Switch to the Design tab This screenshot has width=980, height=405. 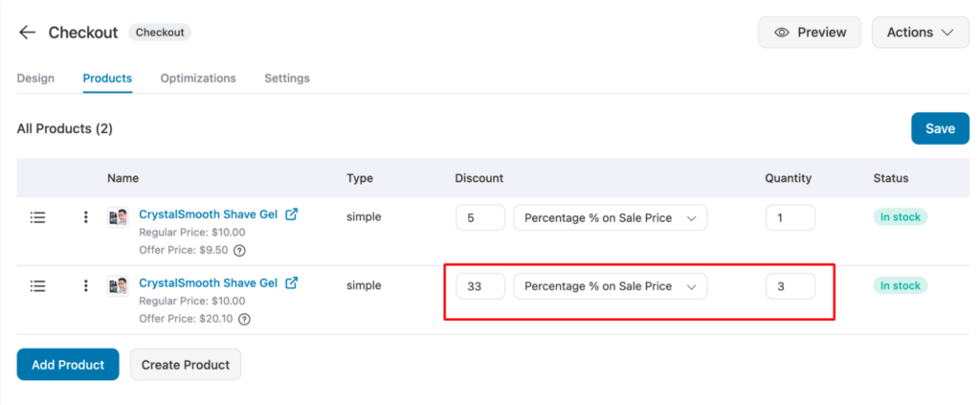pyautogui.click(x=35, y=79)
